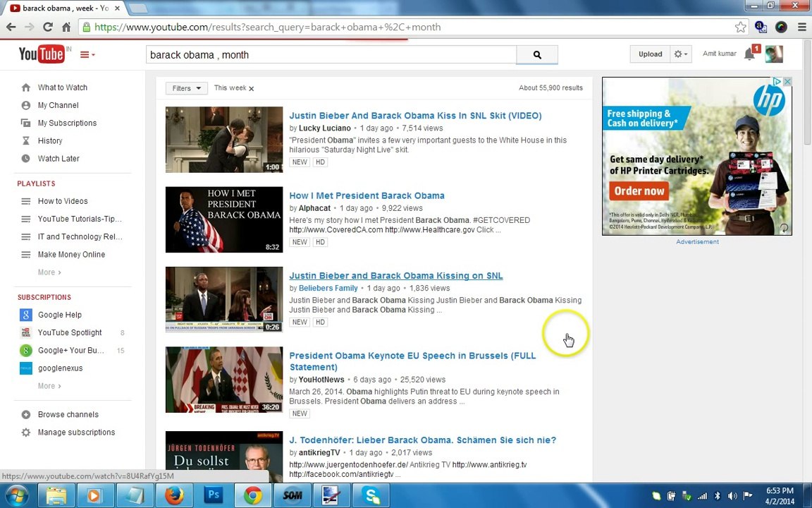Reload the page

[x=48, y=27]
